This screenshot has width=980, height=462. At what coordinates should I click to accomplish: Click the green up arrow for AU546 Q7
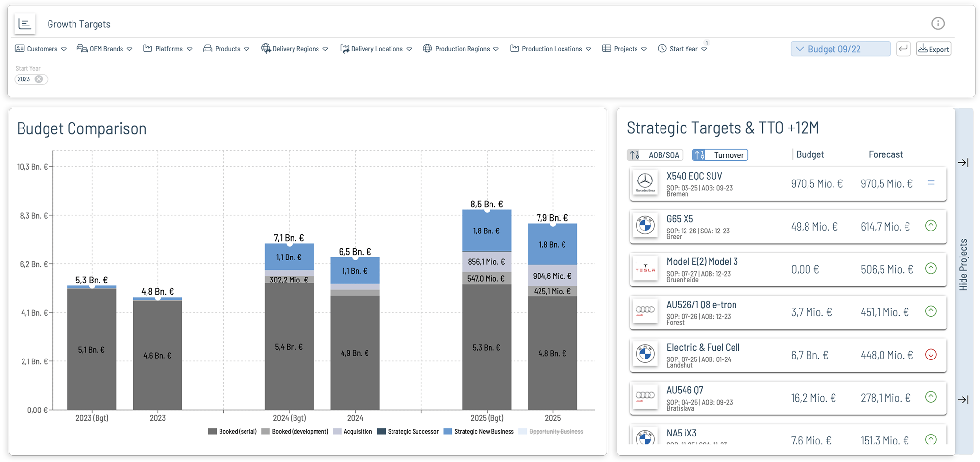point(931,397)
